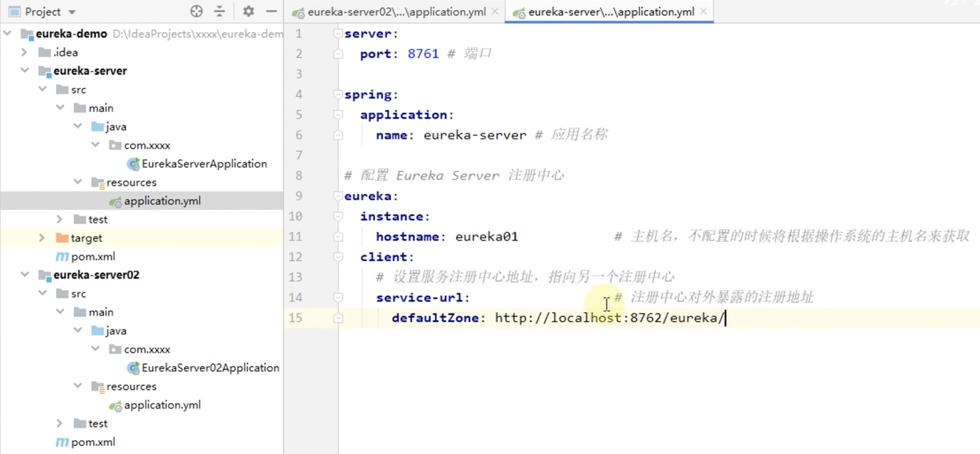
Task: Collapse the eureka-server02 module
Action: [25, 274]
